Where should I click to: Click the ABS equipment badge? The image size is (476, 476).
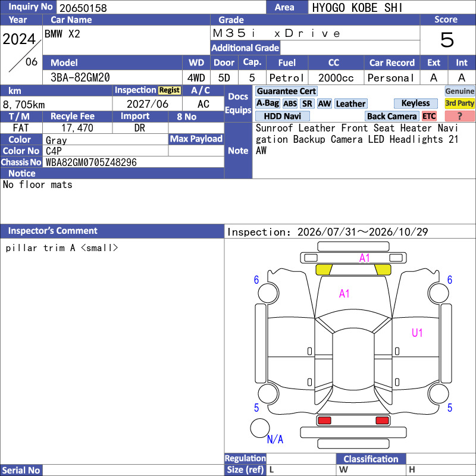pos(290,104)
